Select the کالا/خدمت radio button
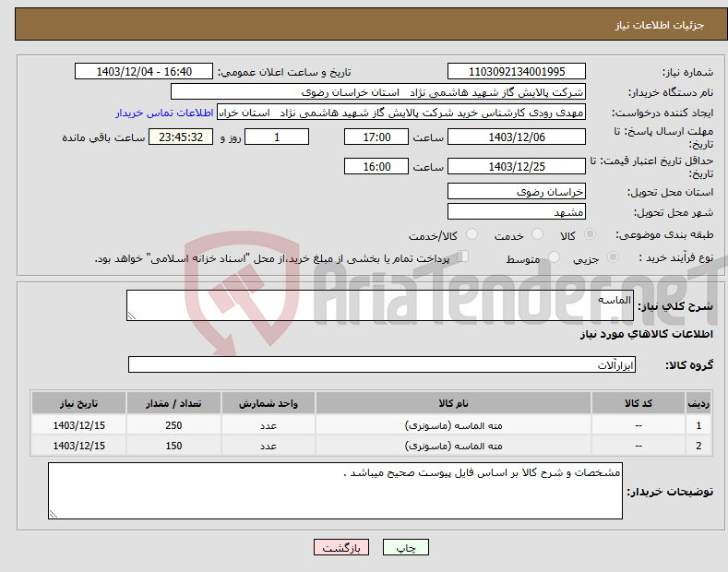This screenshot has width=728, height=572. pyautogui.click(x=471, y=234)
